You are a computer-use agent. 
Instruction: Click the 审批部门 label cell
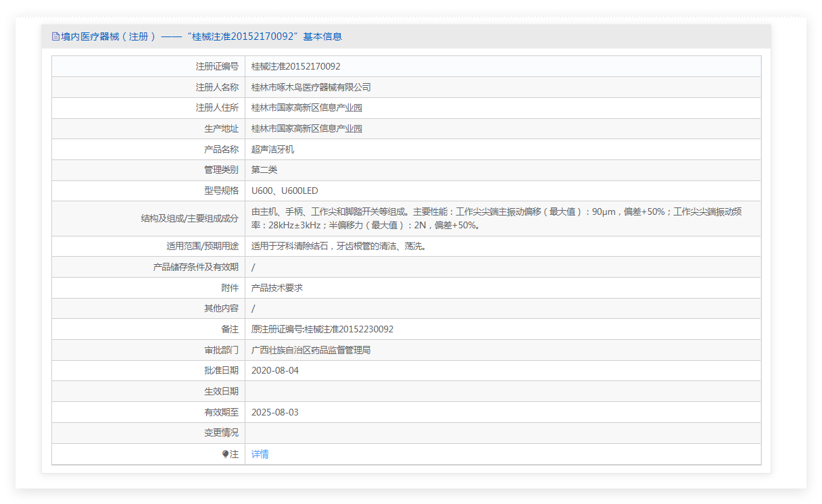pos(149,350)
